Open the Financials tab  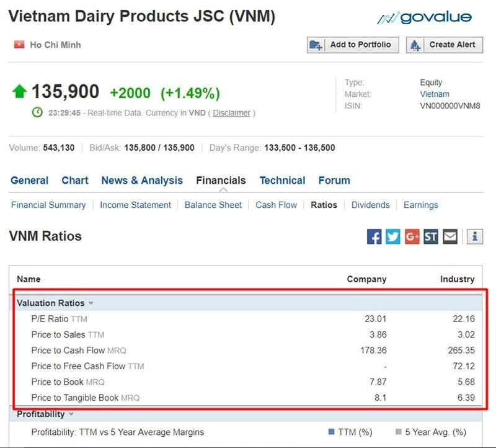(x=221, y=181)
